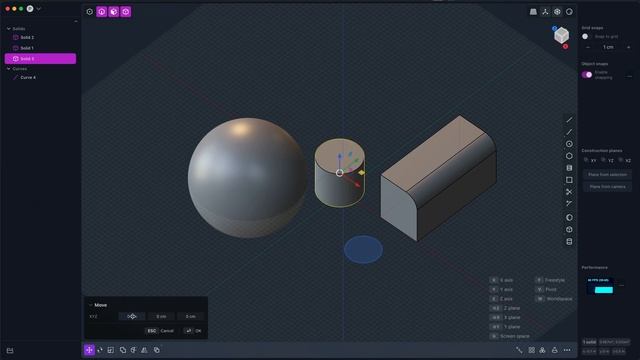Click the orthographic/perspective camera icon top right

coord(533,12)
